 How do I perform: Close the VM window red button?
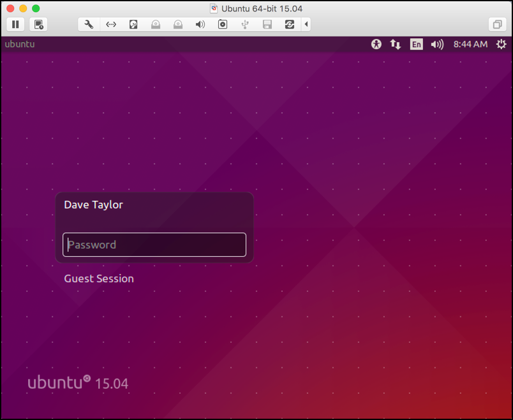click(10, 8)
